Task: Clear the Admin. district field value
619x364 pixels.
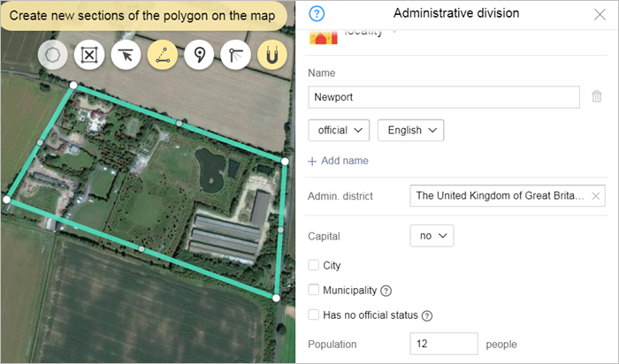Action: (595, 196)
